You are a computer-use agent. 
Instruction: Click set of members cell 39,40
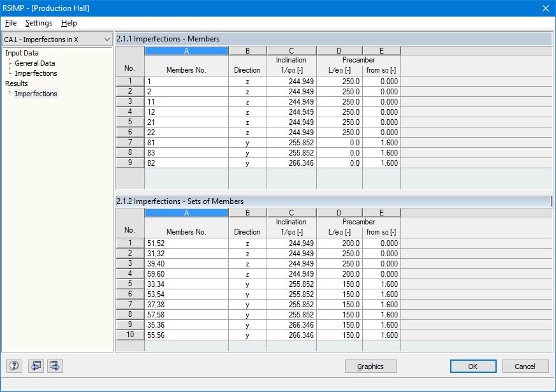click(187, 264)
